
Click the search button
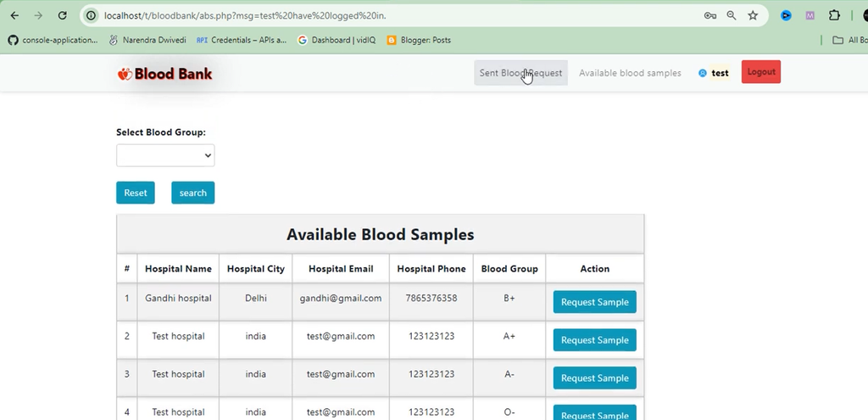[192, 193]
